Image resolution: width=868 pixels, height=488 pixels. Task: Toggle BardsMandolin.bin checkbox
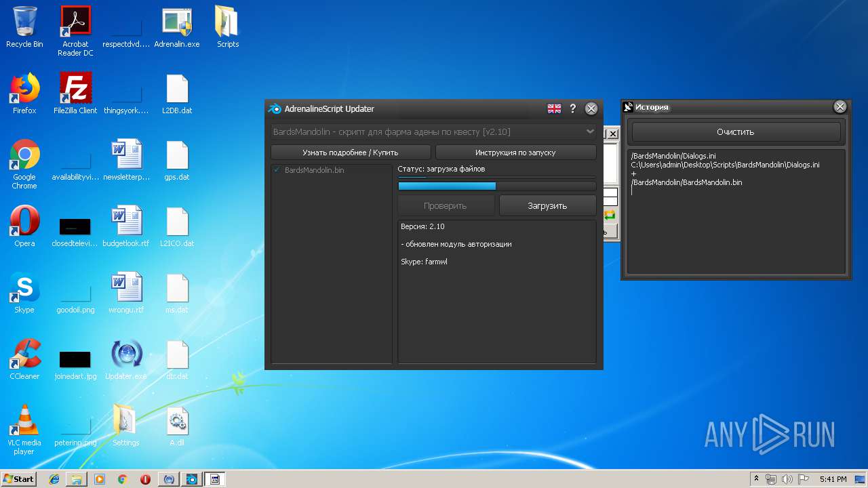[277, 170]
